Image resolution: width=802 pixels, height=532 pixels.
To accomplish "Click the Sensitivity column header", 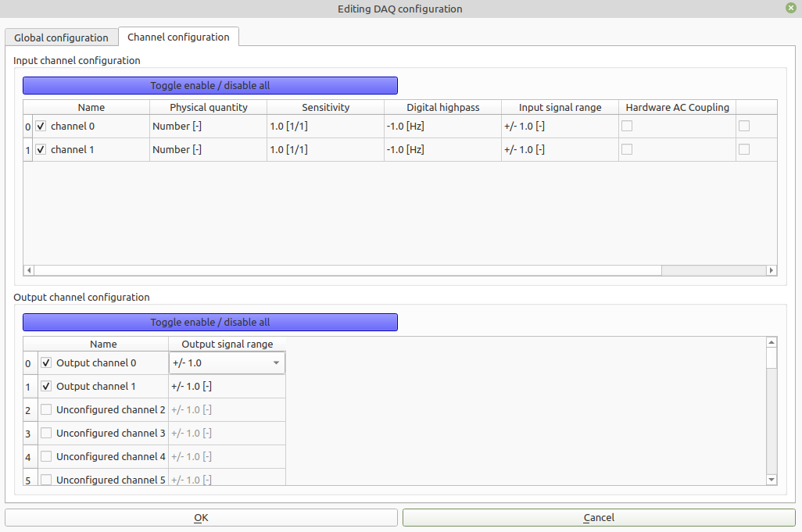I will point(325,107).
